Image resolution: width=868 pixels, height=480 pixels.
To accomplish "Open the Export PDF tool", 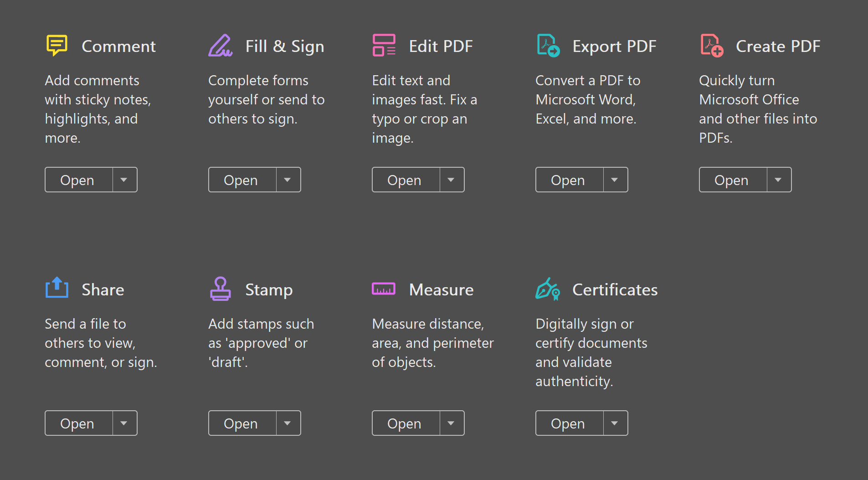I will pos(568,180).
